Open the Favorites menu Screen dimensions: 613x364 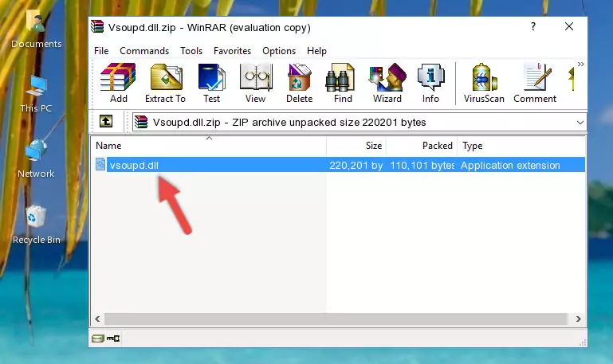pos(232,51)
